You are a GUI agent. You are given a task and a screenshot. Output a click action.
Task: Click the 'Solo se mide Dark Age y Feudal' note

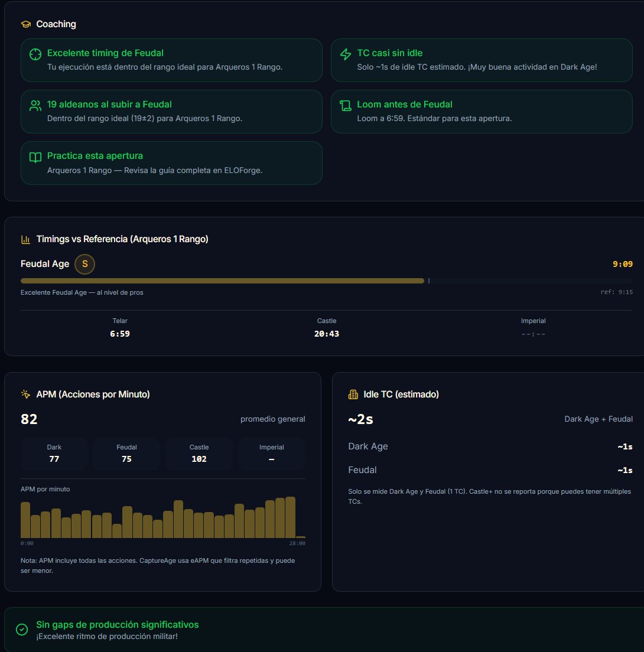pyautogui.click(x=490, y=497)
